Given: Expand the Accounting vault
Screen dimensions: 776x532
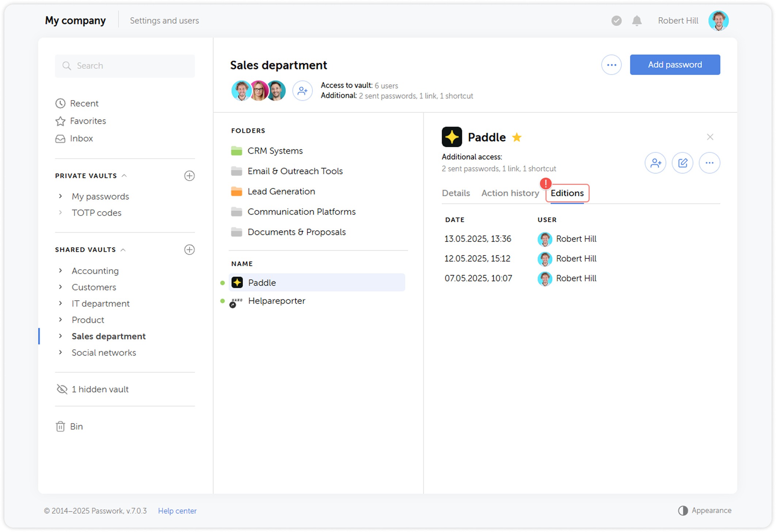Looking at the screenshot, I should click(61, 270).
